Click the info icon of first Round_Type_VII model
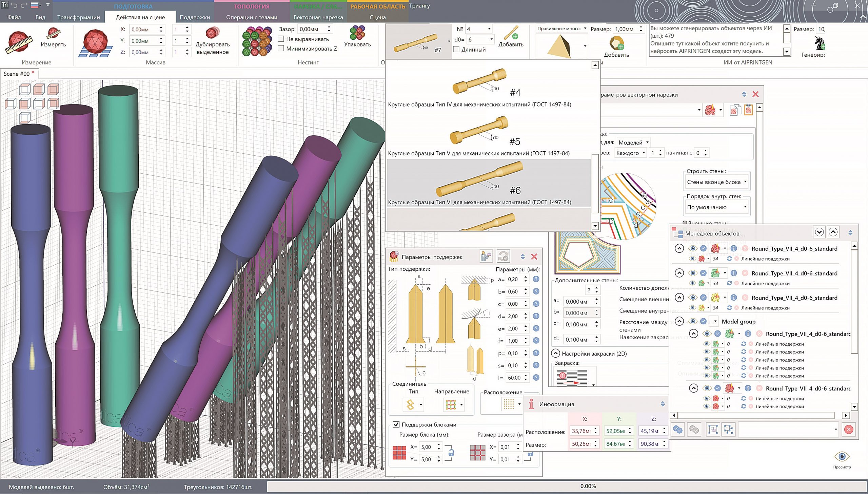This screenshot has height=494, width=868. click(734, 248)
